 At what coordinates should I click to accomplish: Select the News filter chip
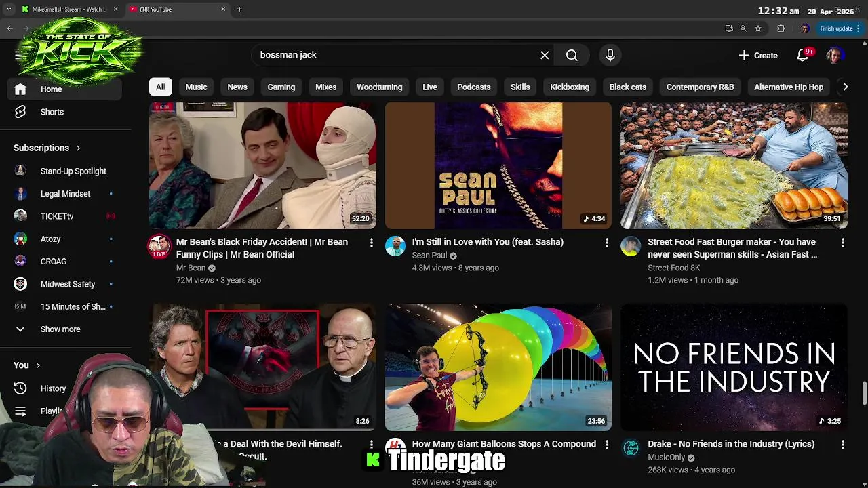237,87
